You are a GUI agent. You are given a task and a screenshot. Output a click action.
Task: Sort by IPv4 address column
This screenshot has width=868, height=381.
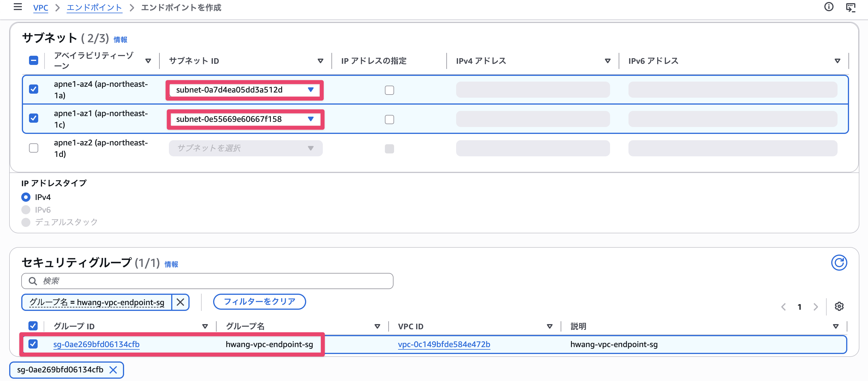point(607,61)
